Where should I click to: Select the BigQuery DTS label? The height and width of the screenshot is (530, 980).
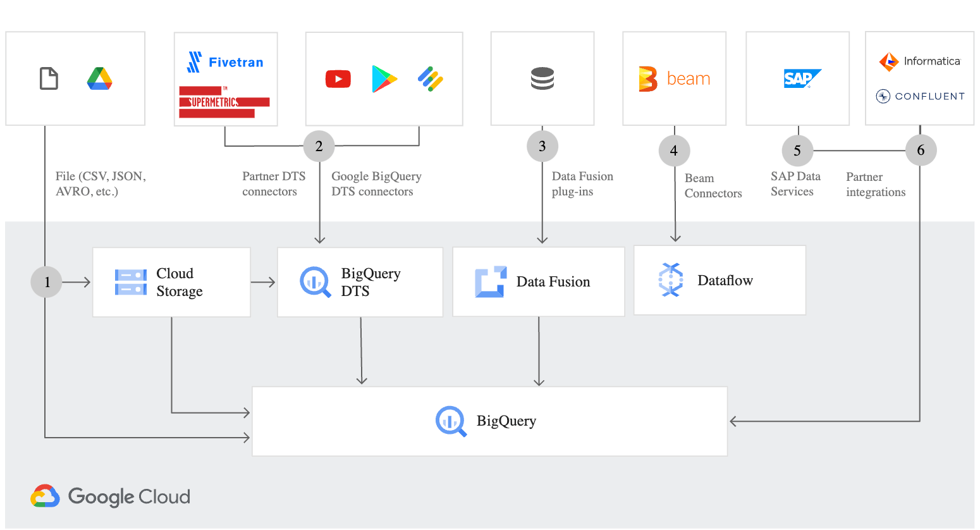[x=371, y=282]
